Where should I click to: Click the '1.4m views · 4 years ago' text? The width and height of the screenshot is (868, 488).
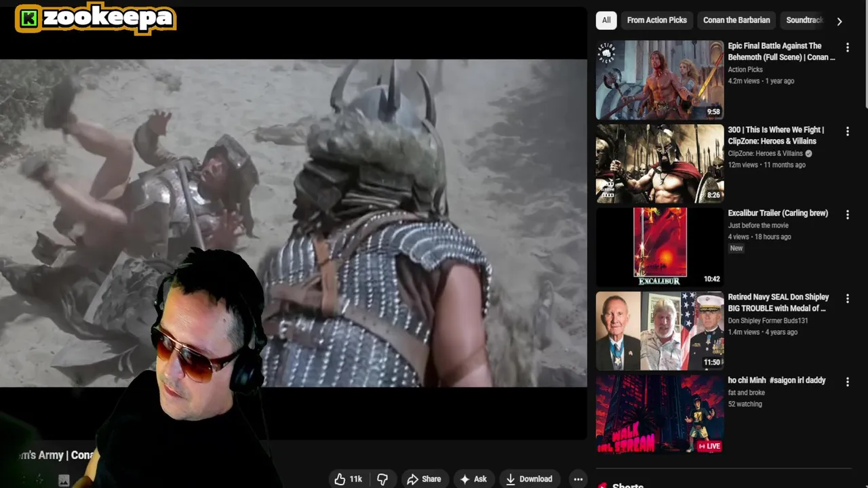coord(762,332)
